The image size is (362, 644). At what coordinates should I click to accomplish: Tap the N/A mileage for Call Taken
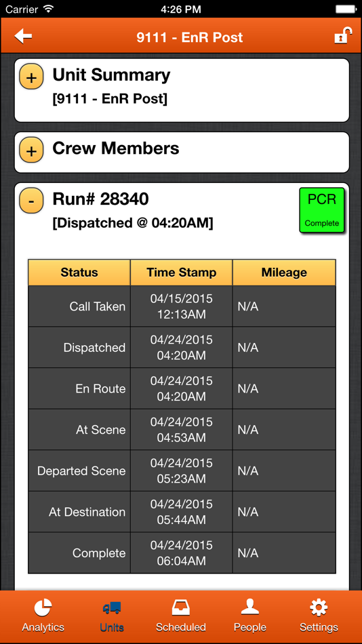(x=284, y=306)
